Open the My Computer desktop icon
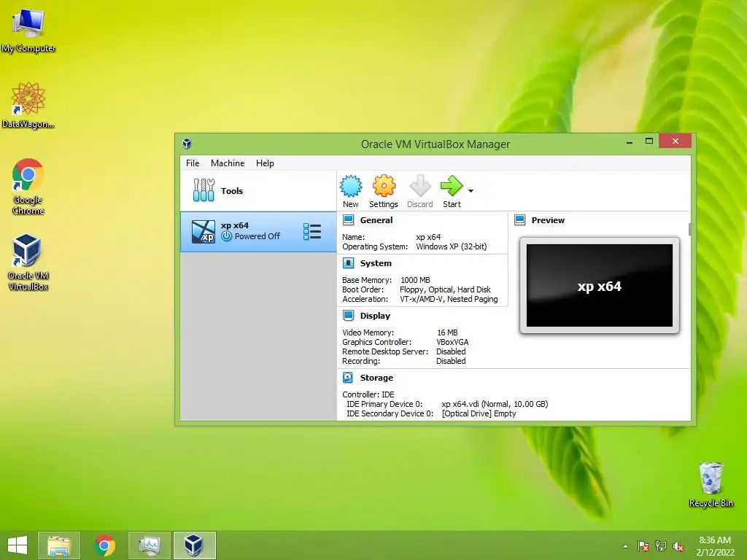This screenshot has height=560, width=747. [x=28, y=31]
